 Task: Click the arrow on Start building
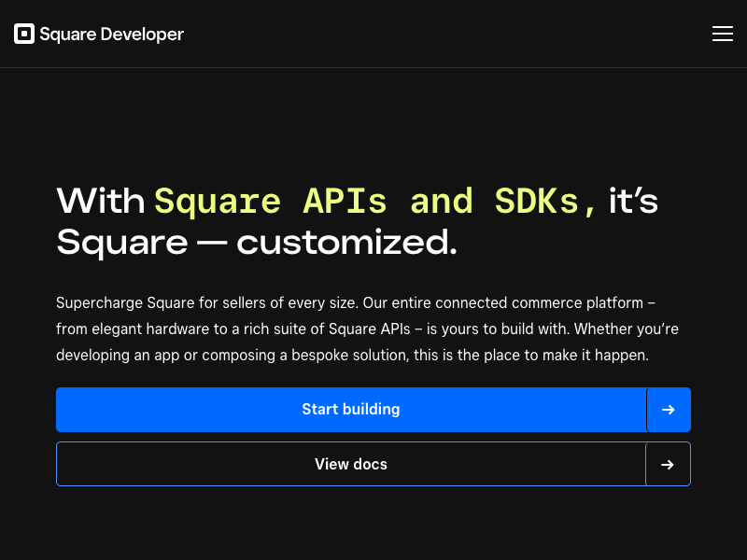[669, 410]
